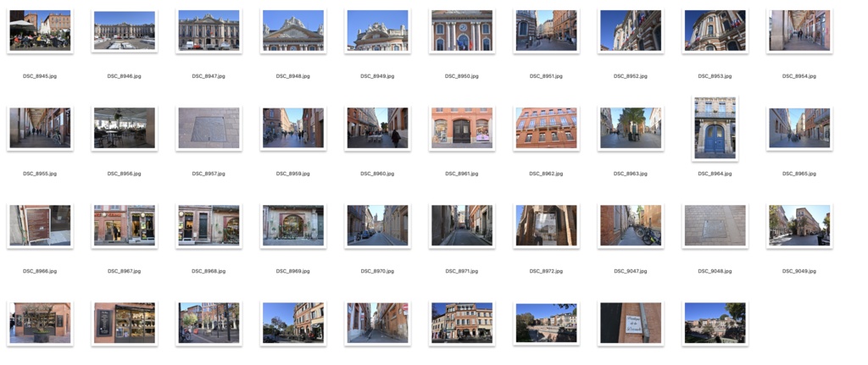Click the file name DSC_8962.jpg

coord(546,174)
